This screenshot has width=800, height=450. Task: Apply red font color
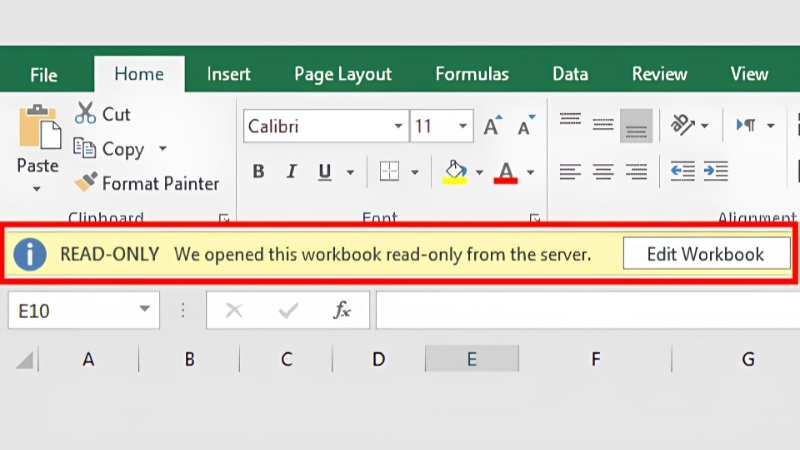pyautogui.click(x=506, y=172)
